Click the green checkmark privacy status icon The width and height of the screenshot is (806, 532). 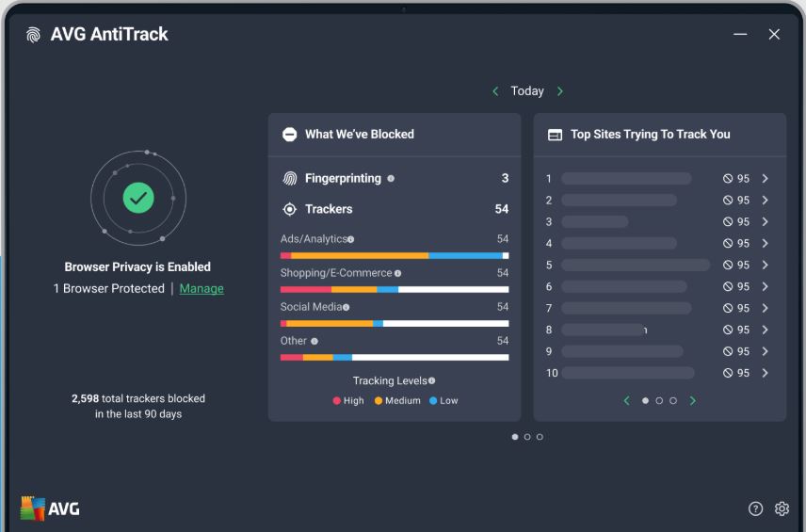(138, 198)
